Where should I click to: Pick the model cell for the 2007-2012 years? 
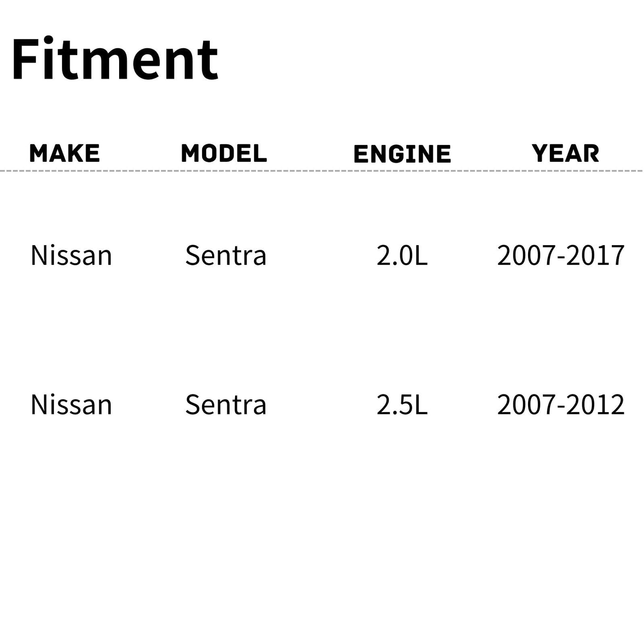[226, 405]
